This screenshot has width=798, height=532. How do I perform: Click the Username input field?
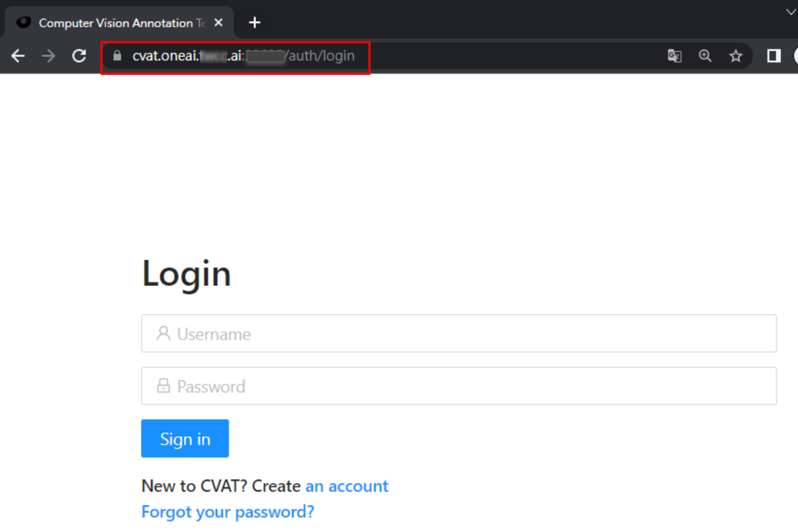(459, 334)
